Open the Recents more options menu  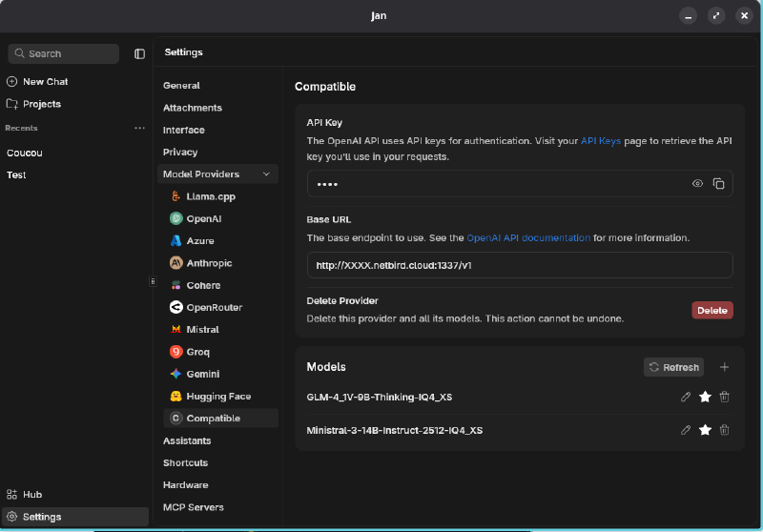pos(139,128)
